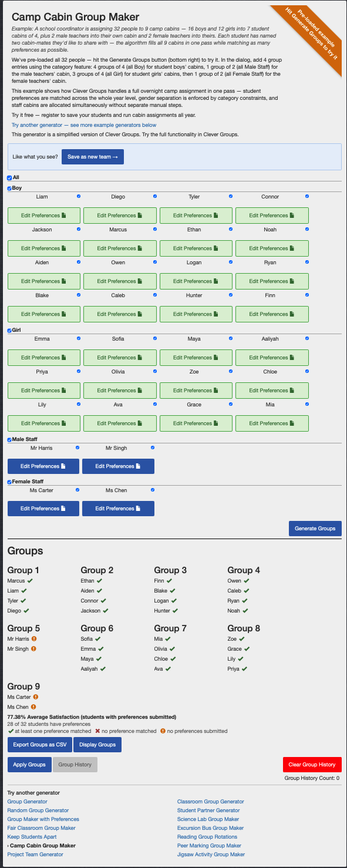Image resolution: width=347 pixels, height=868 pixels.
Task: Click the green checkmark next to Mia in Group 7
Action: click(168, 639)
